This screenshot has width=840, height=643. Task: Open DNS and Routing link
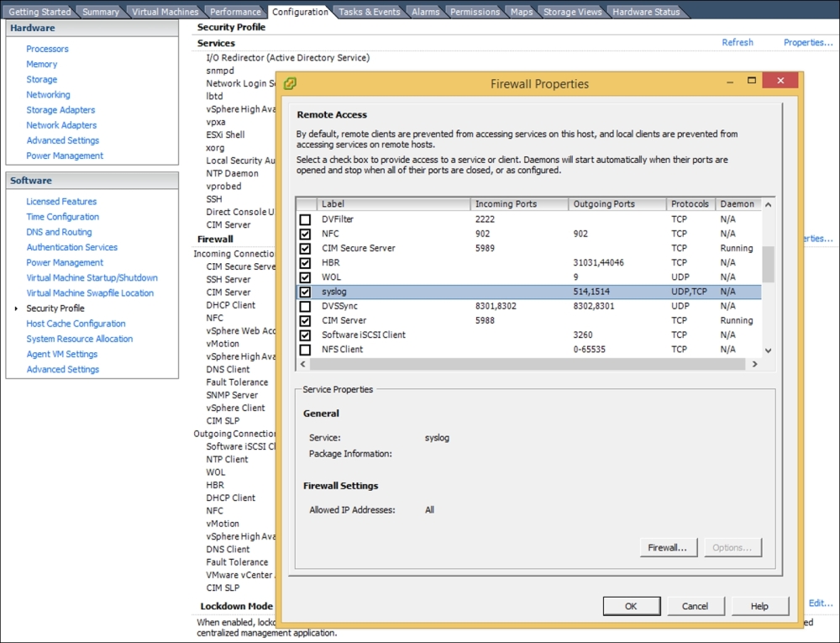pos(59,232)
